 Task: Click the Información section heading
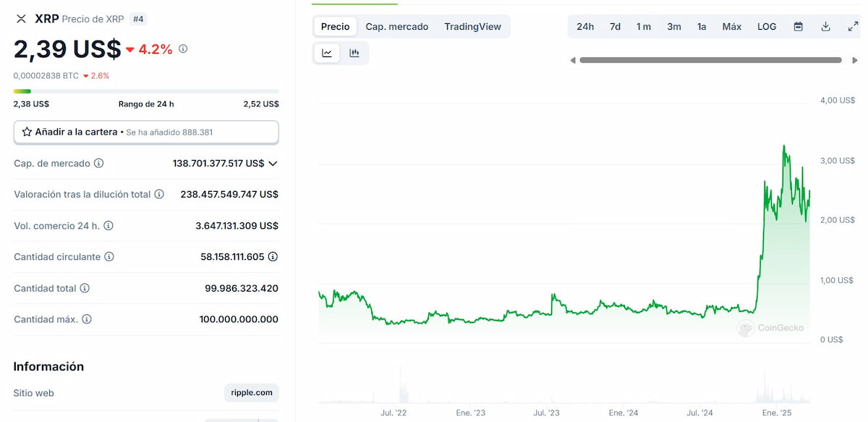pyautogui.click(x=48, y=366)
